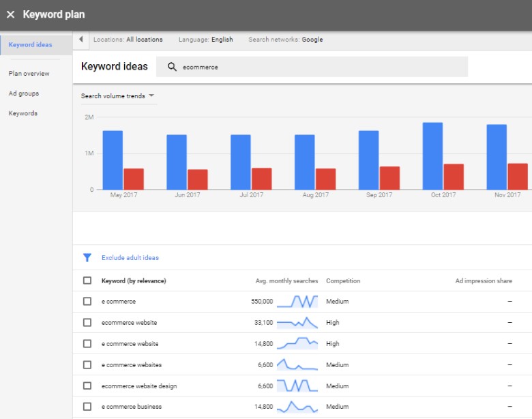Click the Sep 2017 axis label

[x=379, y=195]
